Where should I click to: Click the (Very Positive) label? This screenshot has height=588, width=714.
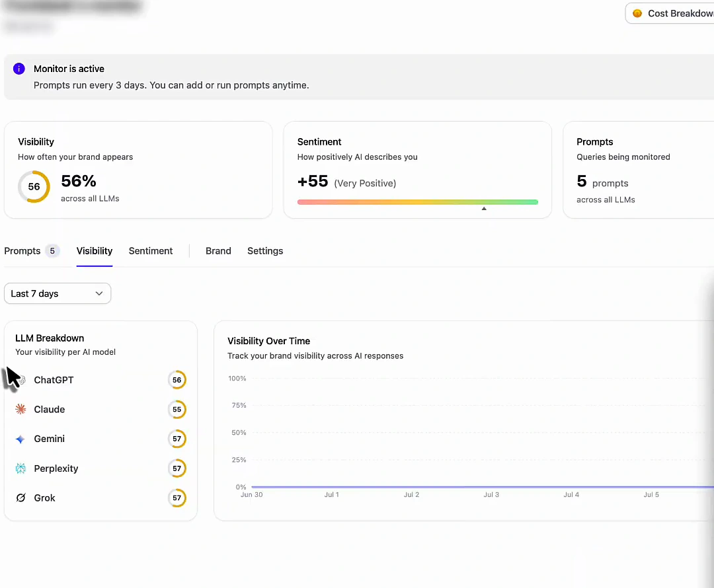(x=365, y=184)
